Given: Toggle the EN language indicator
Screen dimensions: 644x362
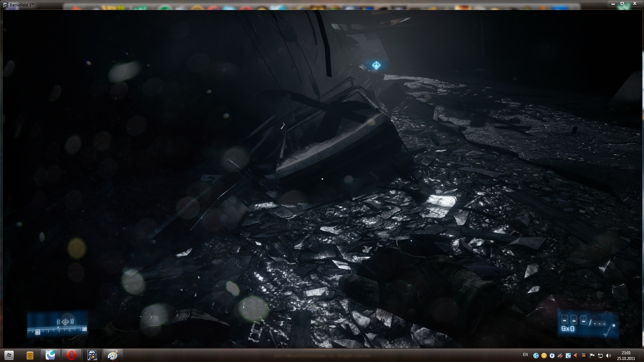Looking at the screenshot, I should (525, 355).
